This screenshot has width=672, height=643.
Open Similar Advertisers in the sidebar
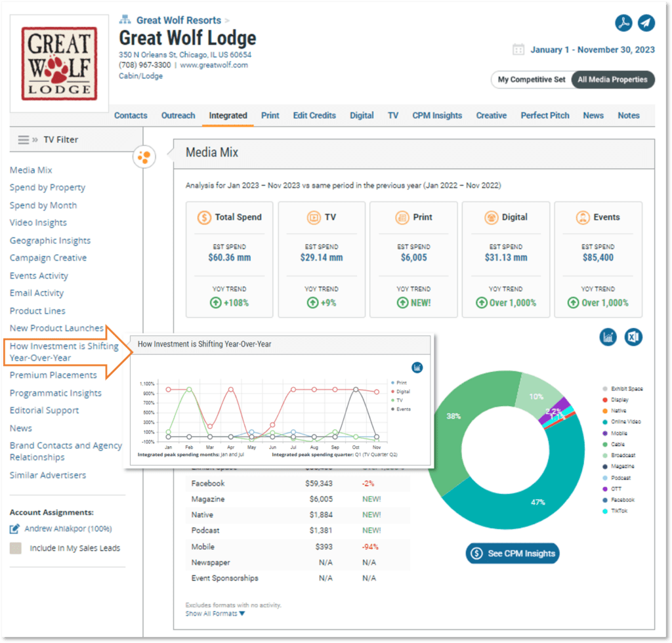[x=48, y=475]
